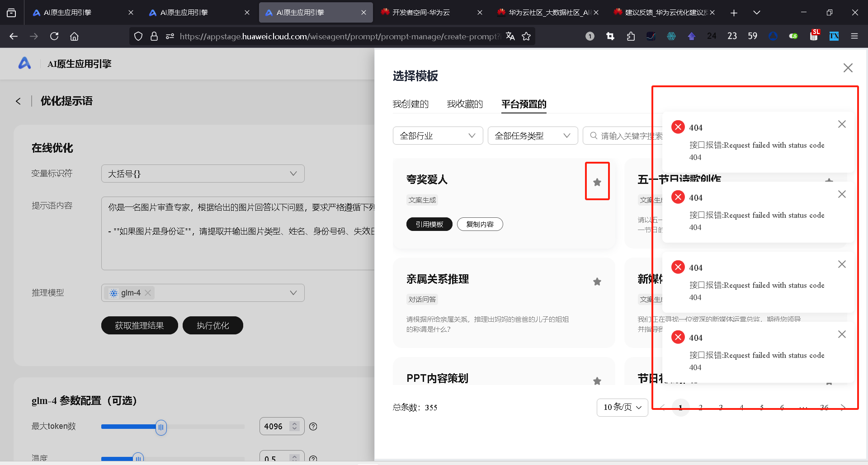
Task: Take a screenshot with the crop icon
Action: tap(610, 36)
